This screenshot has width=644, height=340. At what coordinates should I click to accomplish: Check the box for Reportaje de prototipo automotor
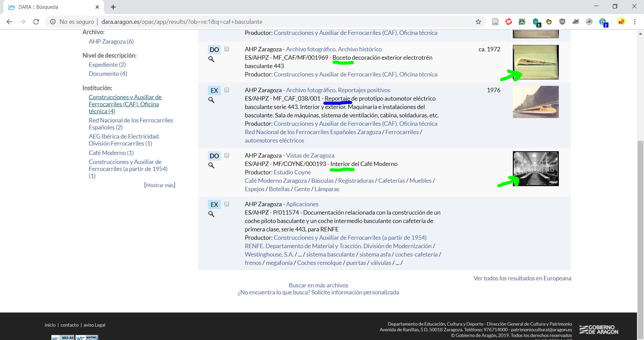(227, 90)
